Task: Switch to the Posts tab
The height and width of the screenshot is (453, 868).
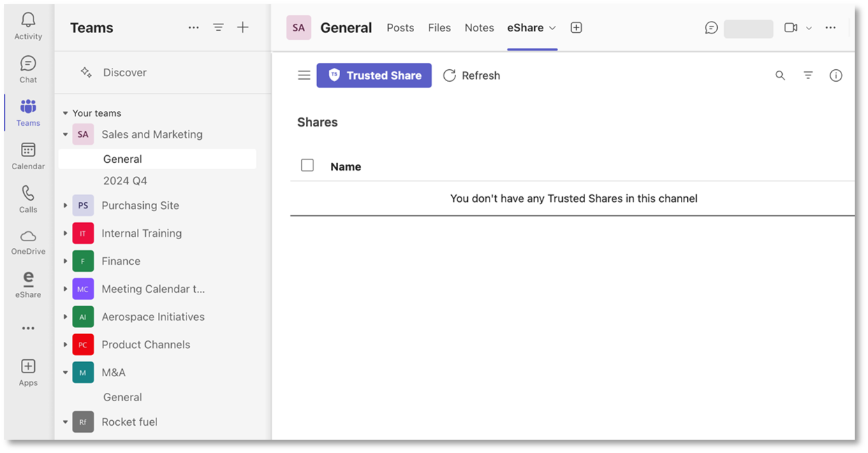Action: [x=400, y=28]
